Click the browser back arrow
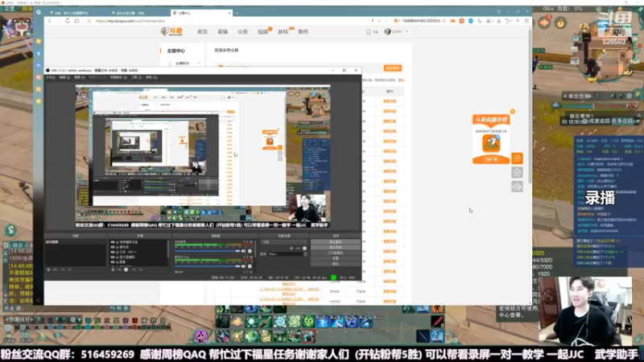644x362 pixels. click(x=50, y=21)
